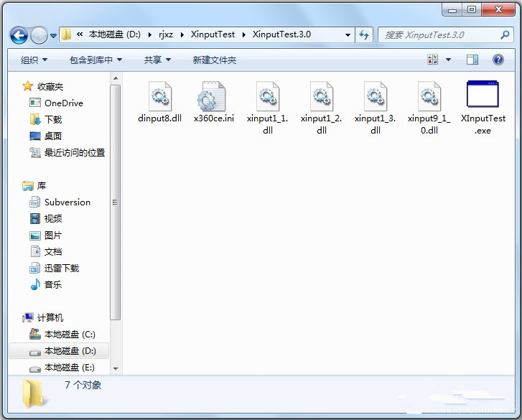This screenshot has height=420, width=522.
Task: Open the 组织 dropdown menu
Action: (34, 60)
